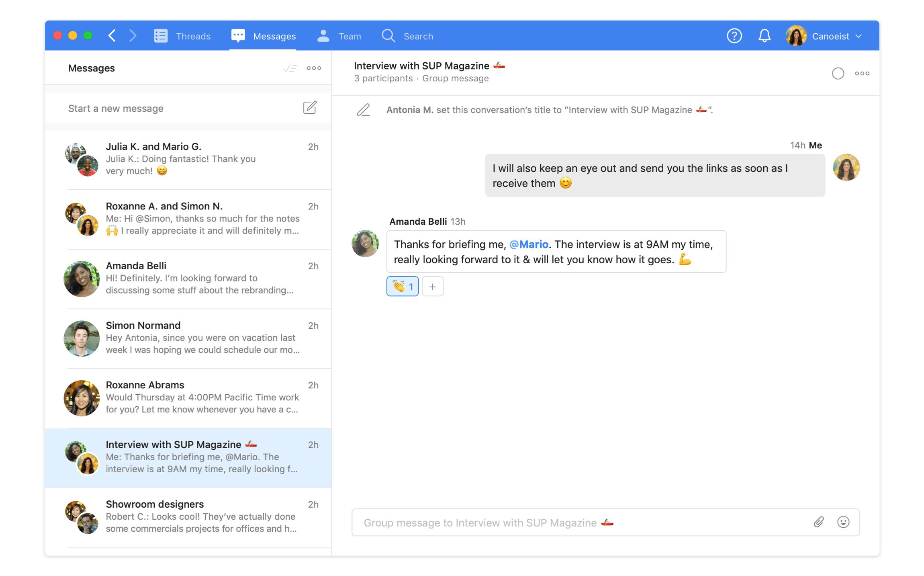Expand the conversation options menu

862,73
